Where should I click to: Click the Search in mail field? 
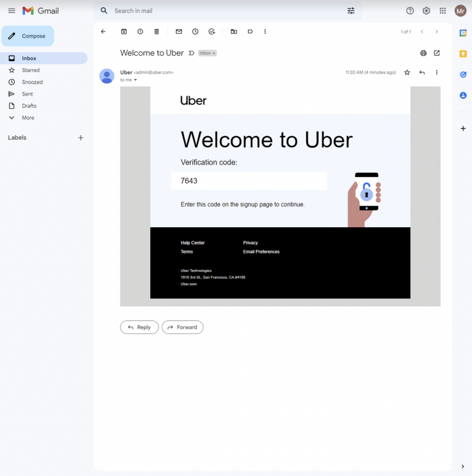(x=228, y=11)
